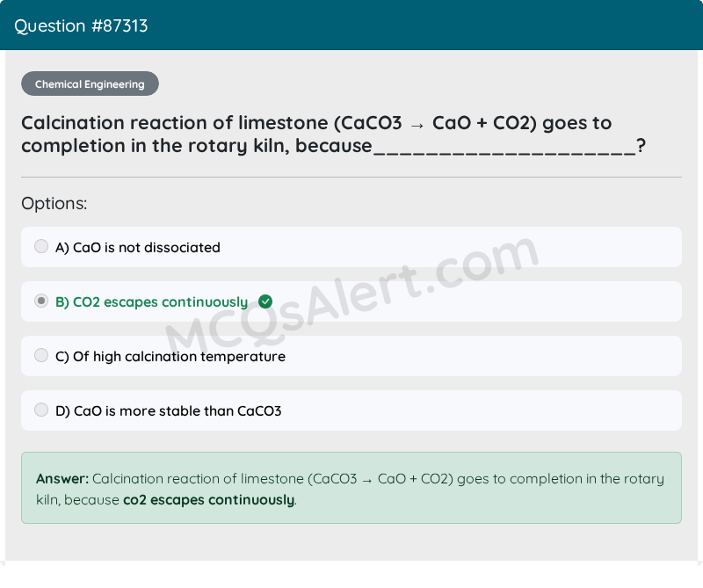Image resolution: width=703 pixels, height=588 pixels.
Task: Select radio button for option B
Action: [x=41, y=301]
